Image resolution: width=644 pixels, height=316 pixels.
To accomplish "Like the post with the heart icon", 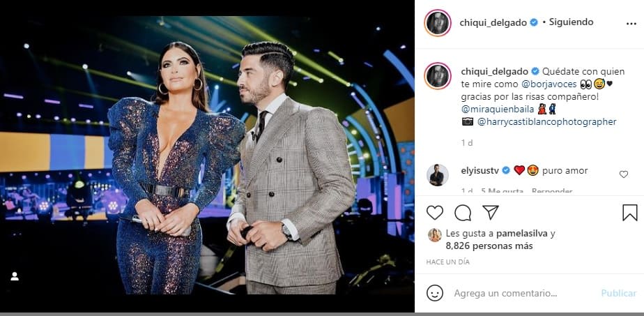I will (434, 213).
